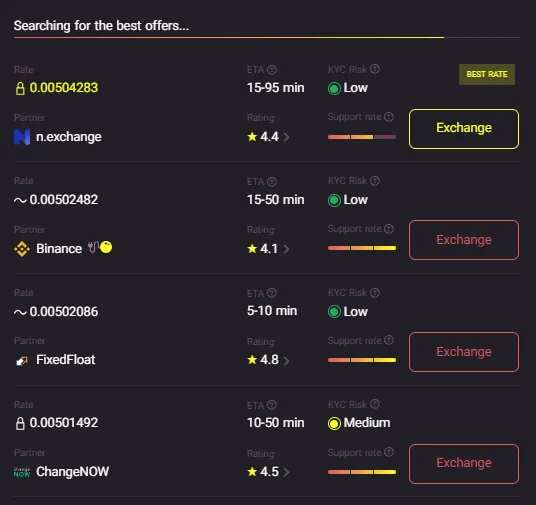Click the Exchange button for ChangeNOW offer
Viewport: 536px width, 505px height.
[x=464, y=464]
